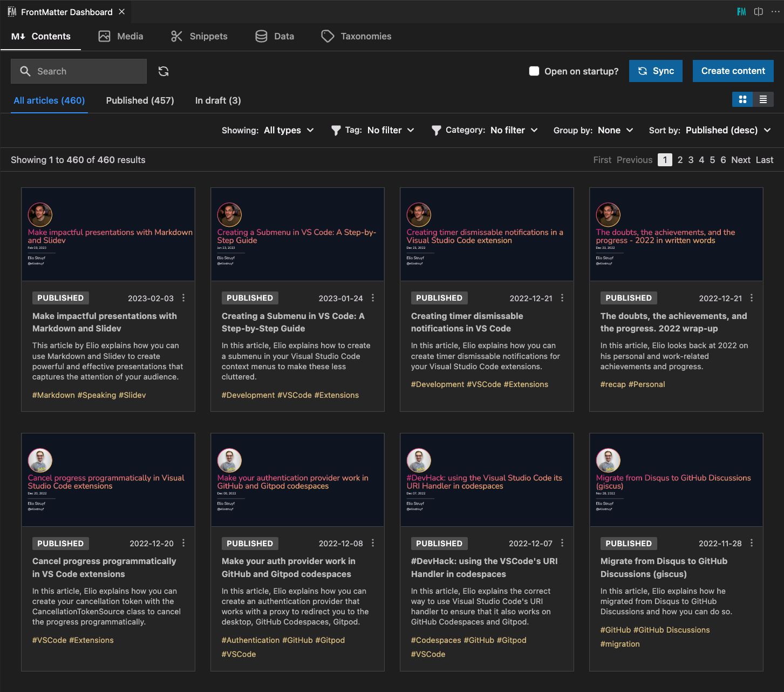This screenshot has width=784, height=692.
Task: Click the Front Matter FM icon in title bar
Action: click(x=742, y=12)
